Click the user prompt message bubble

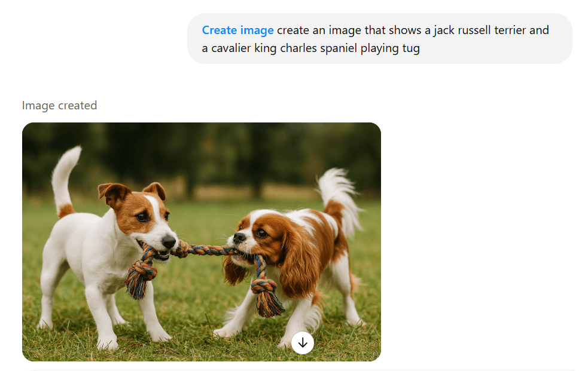tap(379, 39)
